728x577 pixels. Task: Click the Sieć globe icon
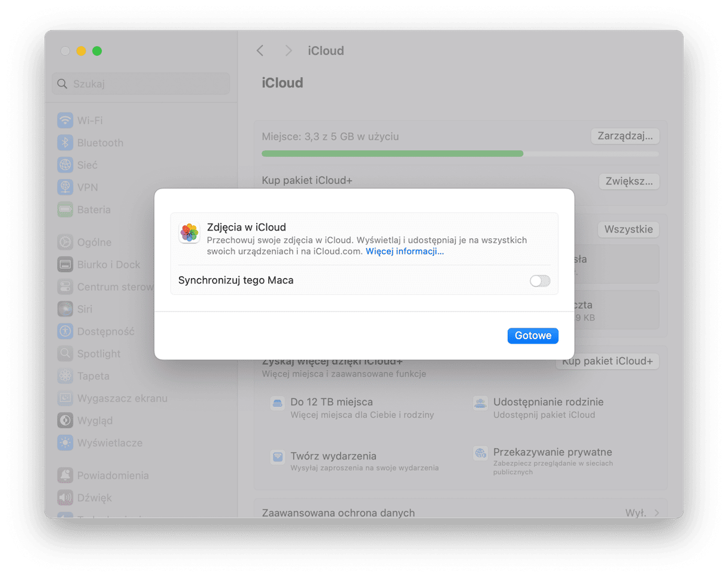click(65, 165)
